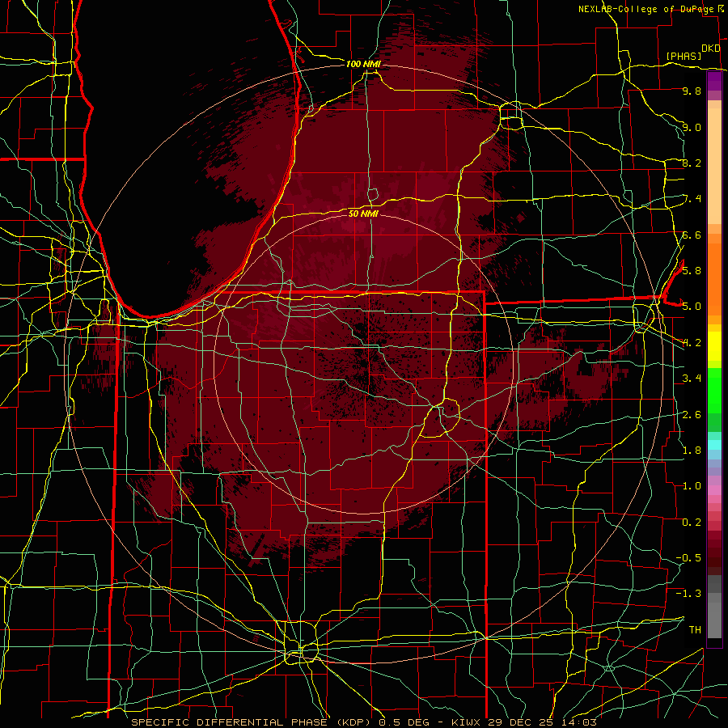728x728 pixels.
Task: Click the 8.2 legend value
Action: coord(692,163)
